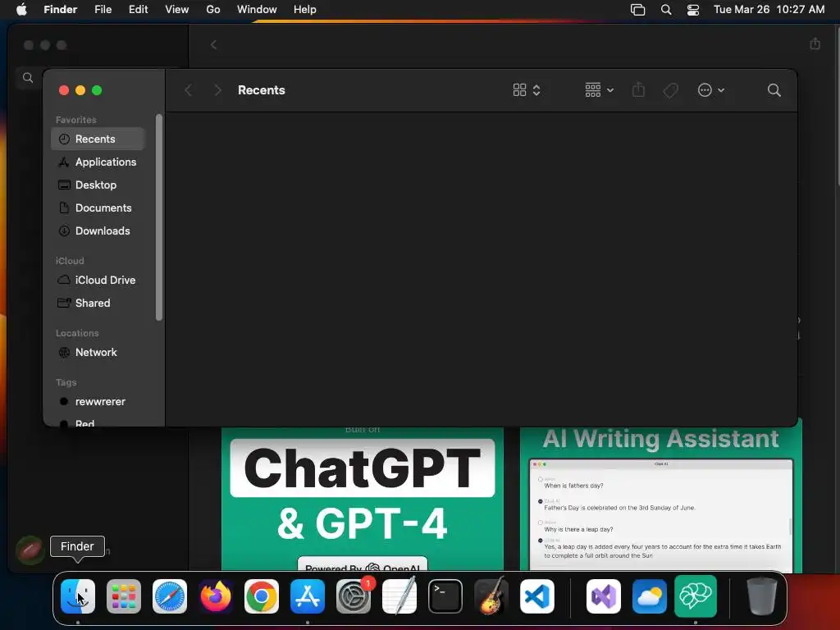840x630 pixels.
Task: Click the ChatGPT & GPT-4 screenshot
Action: pyautogui.click(x=362, y=498)
